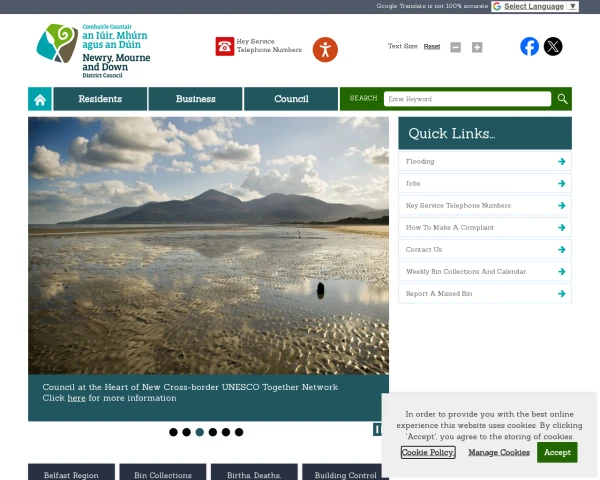The image size is (600, 480).
Task: Decrease text size with minus icon
Action: (x=455, y=47)
